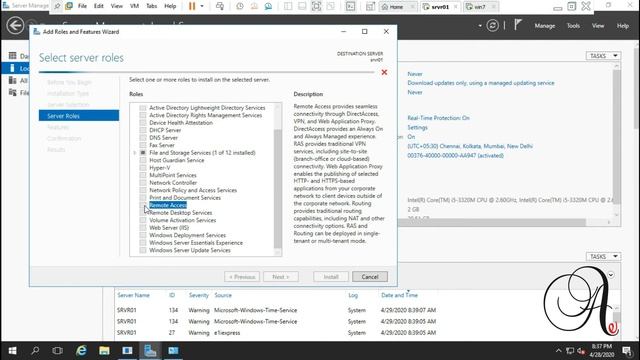Click VMware take snapshot clock icon
Screen dimensions: 640x360
point(240,6)
